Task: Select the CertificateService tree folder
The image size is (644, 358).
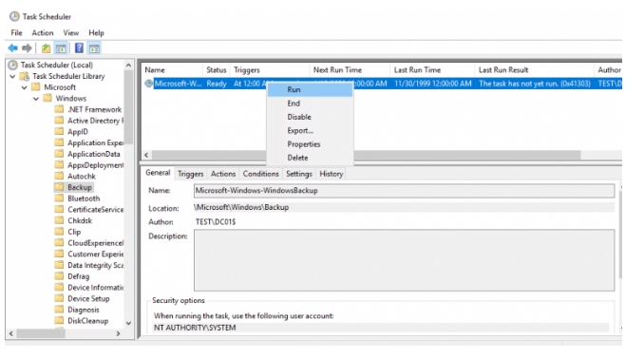Action: [95, 209]
